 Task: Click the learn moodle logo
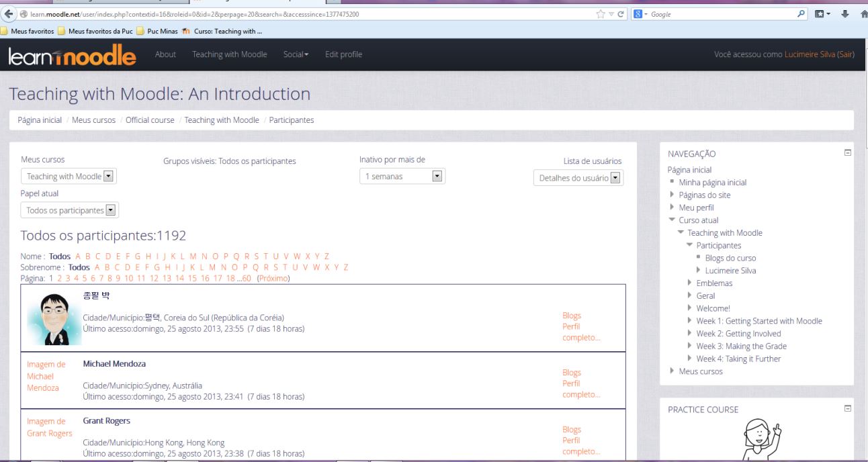tap(72, 55)
